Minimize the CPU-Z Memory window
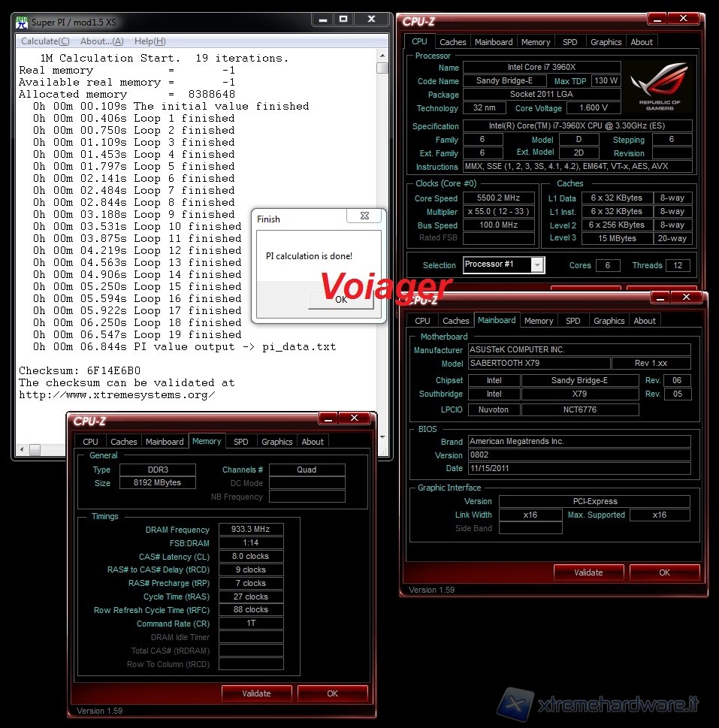Viewport: 719px width, 728px height. tap(328, 418)
